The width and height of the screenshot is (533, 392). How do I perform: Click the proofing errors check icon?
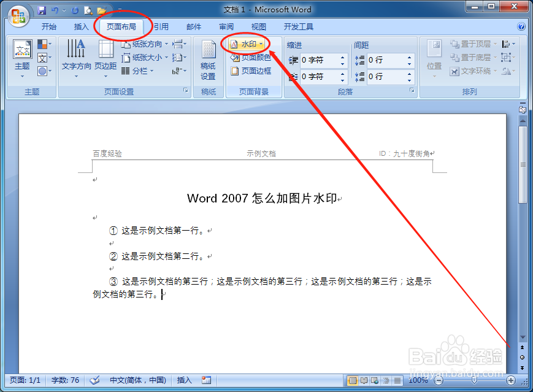pyautogui.click(x=94, y=380)
